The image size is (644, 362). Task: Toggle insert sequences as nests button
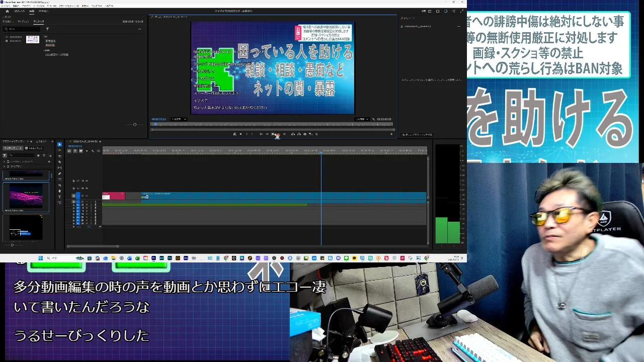[69, 151]
